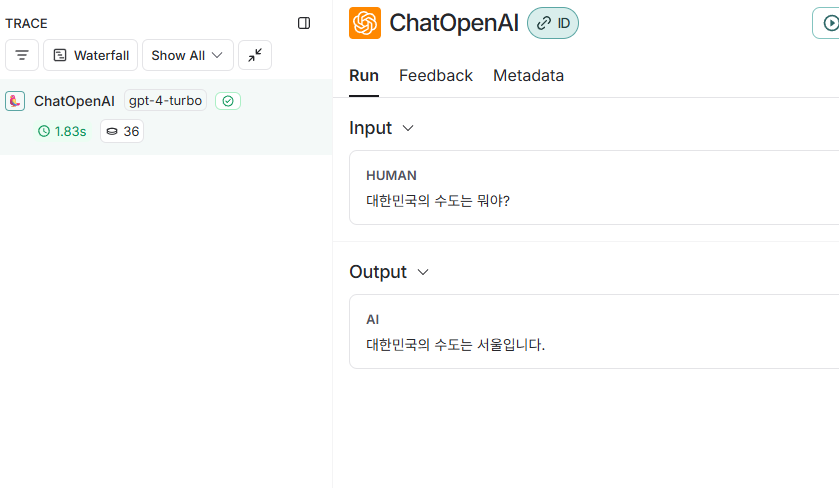Click the orange OpenAI logo icon

[365, 23]
